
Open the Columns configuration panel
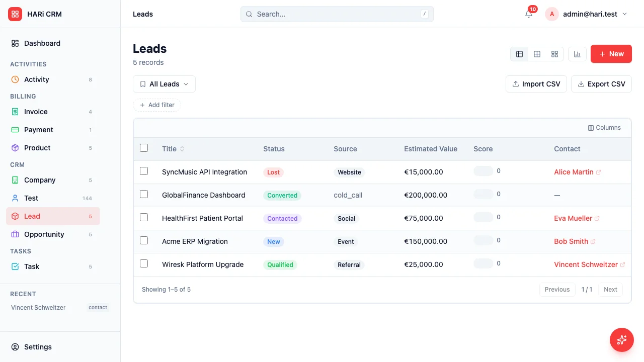point(604,128)
